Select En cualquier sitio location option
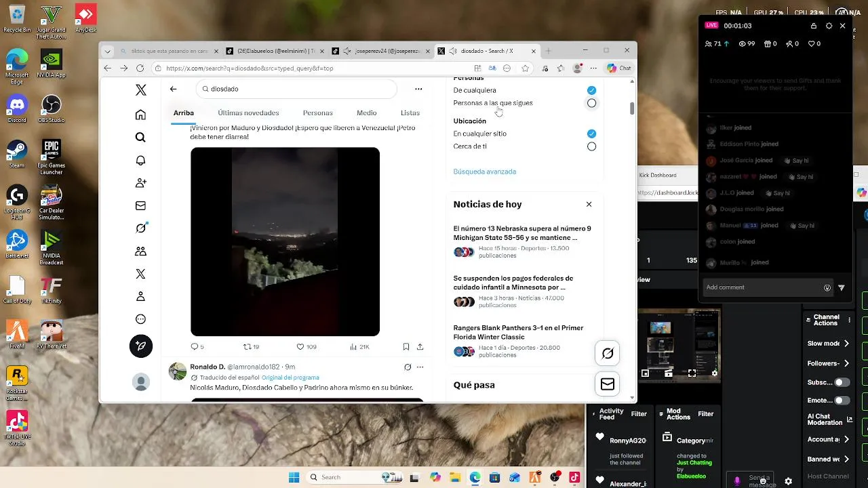The width and height of the screenshot is (868, 488). pyautogui.click(x=591, y=134)
